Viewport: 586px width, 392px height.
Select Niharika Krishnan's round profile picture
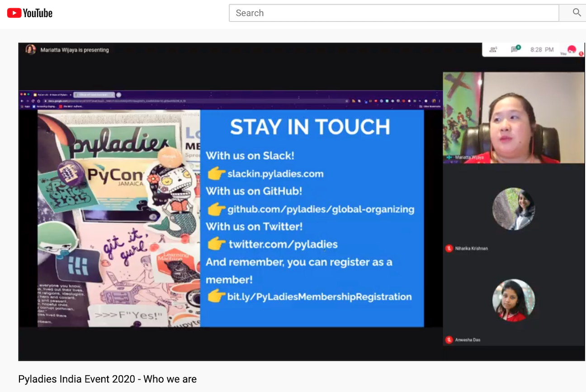click(514, 209)
